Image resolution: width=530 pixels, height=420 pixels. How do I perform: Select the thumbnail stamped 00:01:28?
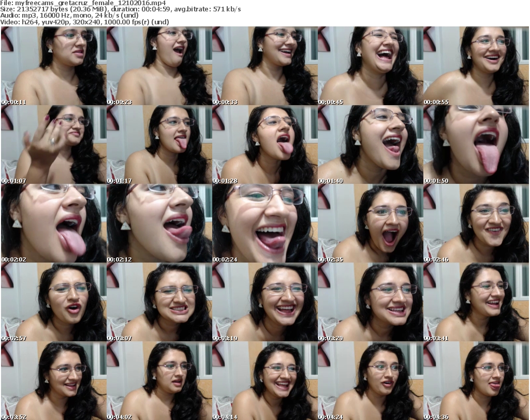(265, 144)
